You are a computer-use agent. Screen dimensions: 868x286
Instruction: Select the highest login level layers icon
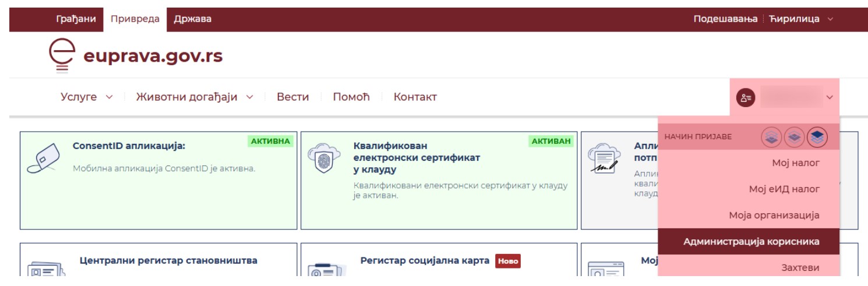coord(817,137)
